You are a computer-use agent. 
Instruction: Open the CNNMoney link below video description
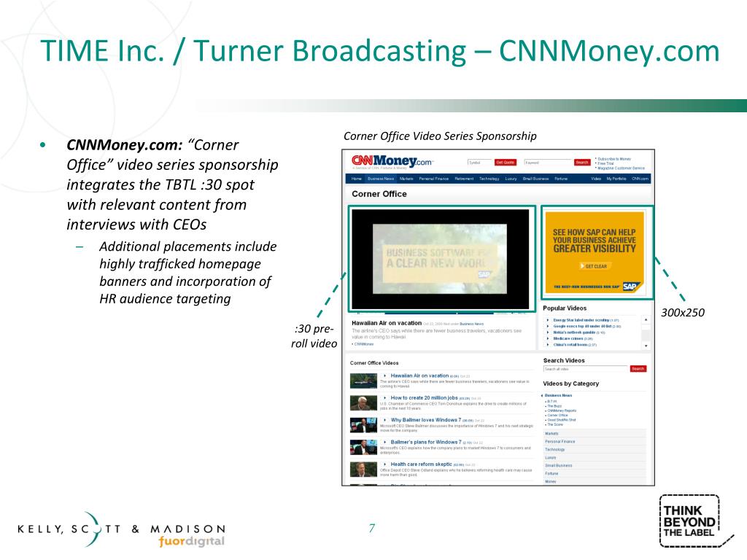pyautogui.click(x=364, y=344)
